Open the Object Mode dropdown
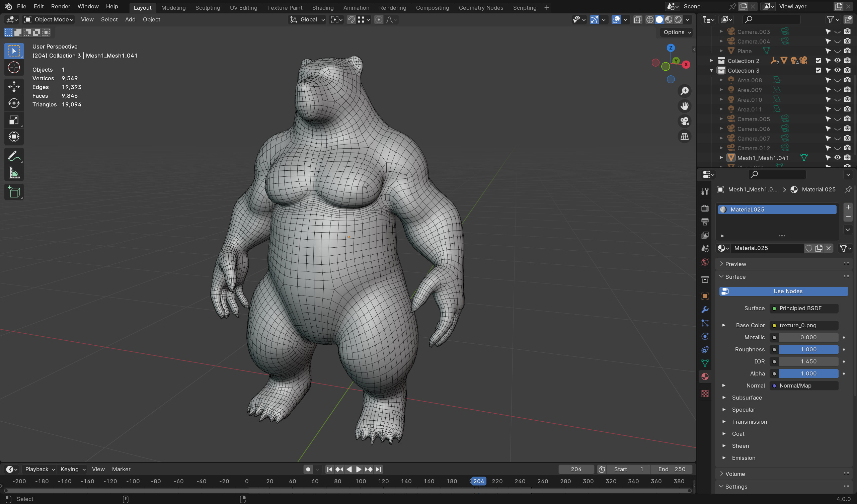The width and height of the screenshot is (857, 504). pyautogui.click(x=49, y=20)
